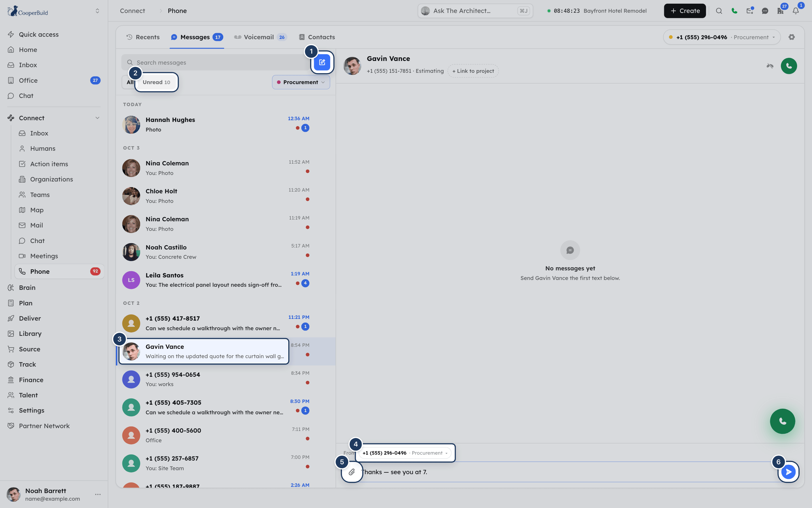Select the Messages tab
The image size is (812, 508).
tap(197, 37)
